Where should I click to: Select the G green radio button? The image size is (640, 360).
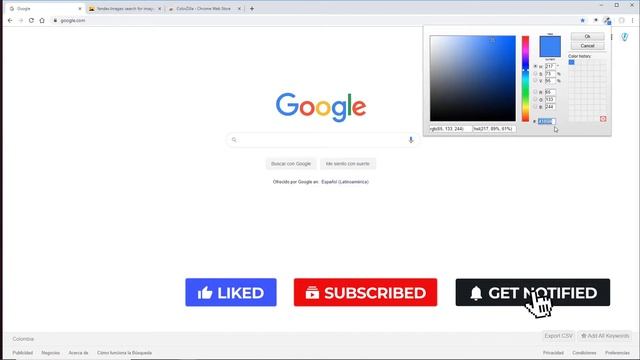(x=535, y=99)
